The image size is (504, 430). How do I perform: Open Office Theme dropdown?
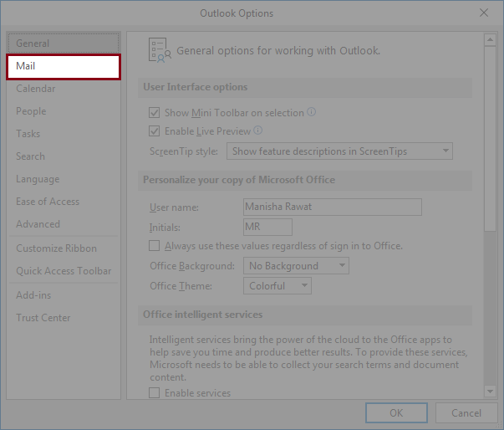[277, 285]
